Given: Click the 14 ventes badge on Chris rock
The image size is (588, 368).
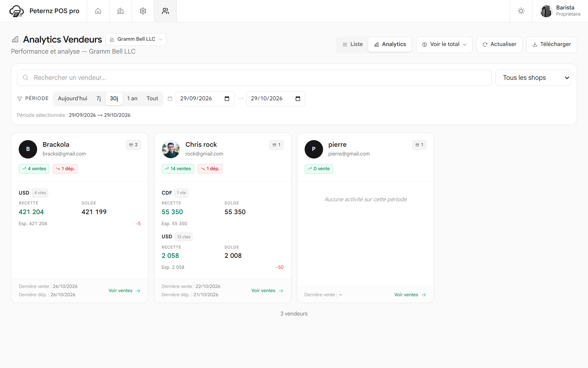Looking at the screenshot, I should tap(178, 169).
